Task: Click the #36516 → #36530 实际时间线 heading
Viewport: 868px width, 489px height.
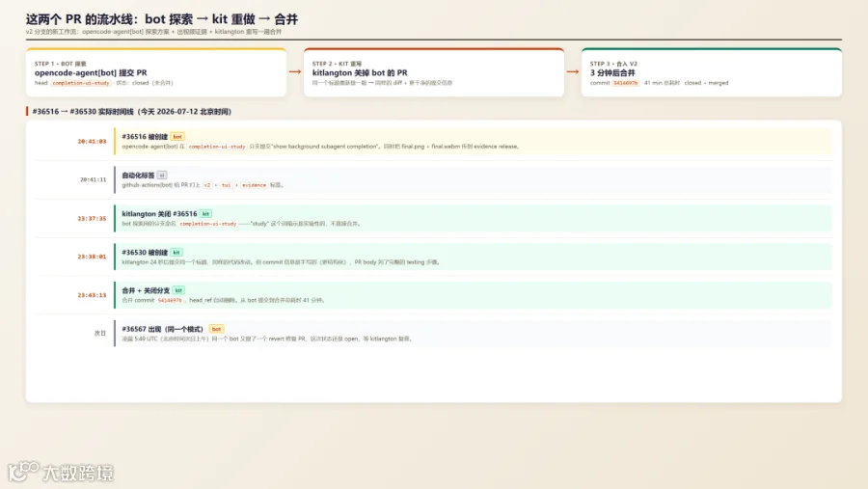Action: click(132, 111)
